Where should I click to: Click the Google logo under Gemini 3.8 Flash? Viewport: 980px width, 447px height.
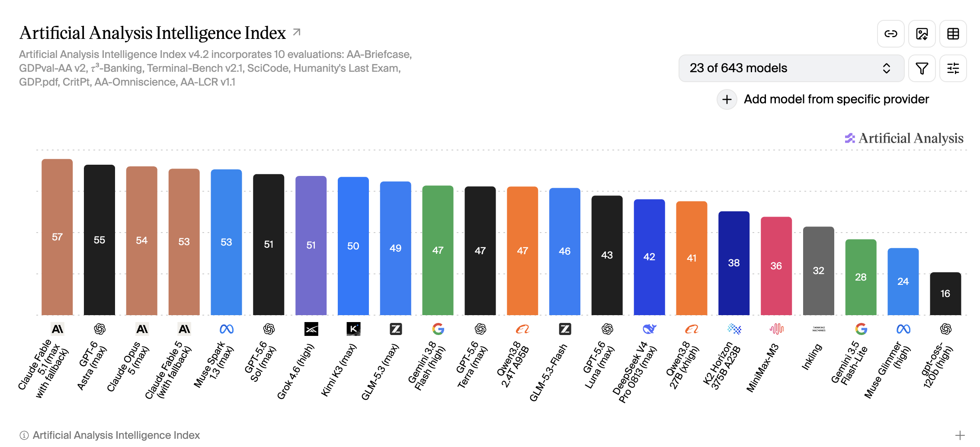pos(438,329)
